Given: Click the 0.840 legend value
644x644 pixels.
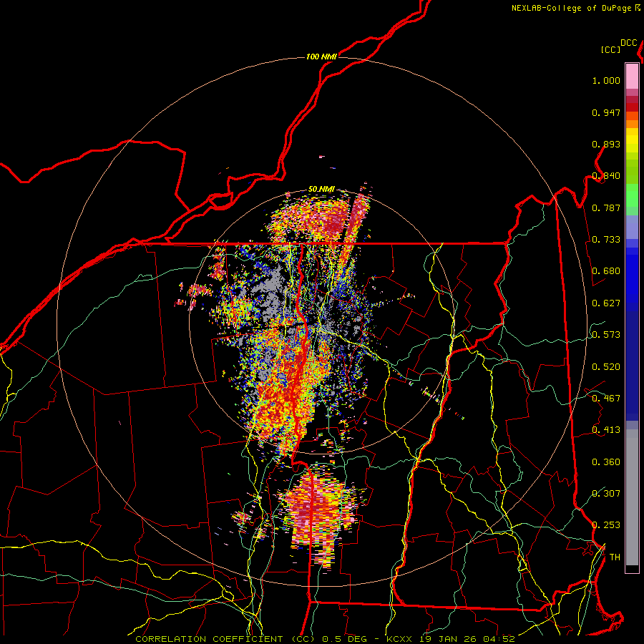Looking at the screenshot, I should click(606, 176).
